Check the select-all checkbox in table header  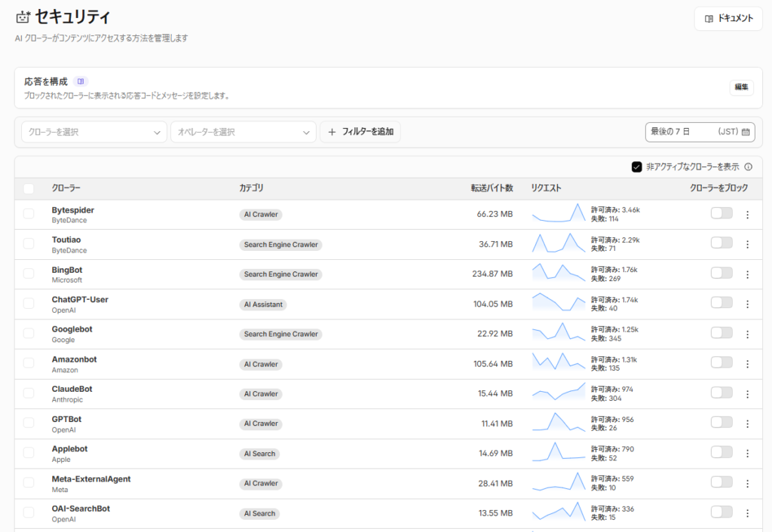(x=29, y=188)
